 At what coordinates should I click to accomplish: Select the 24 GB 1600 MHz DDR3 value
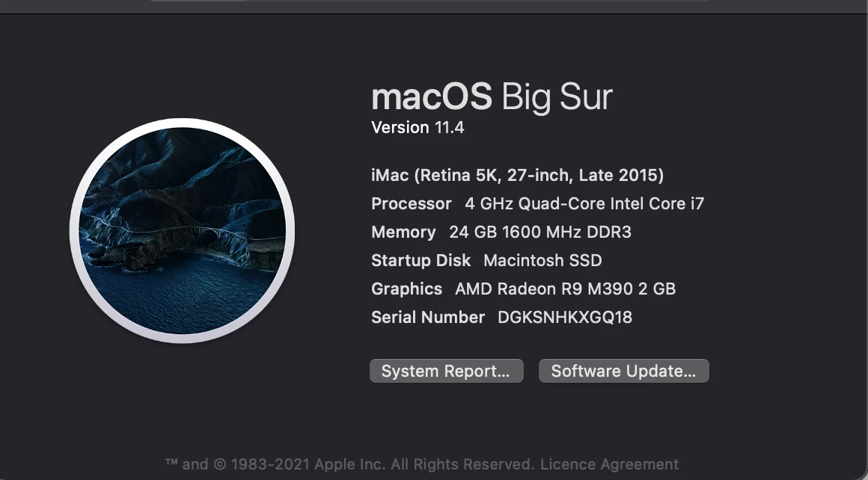coord(540,233)
